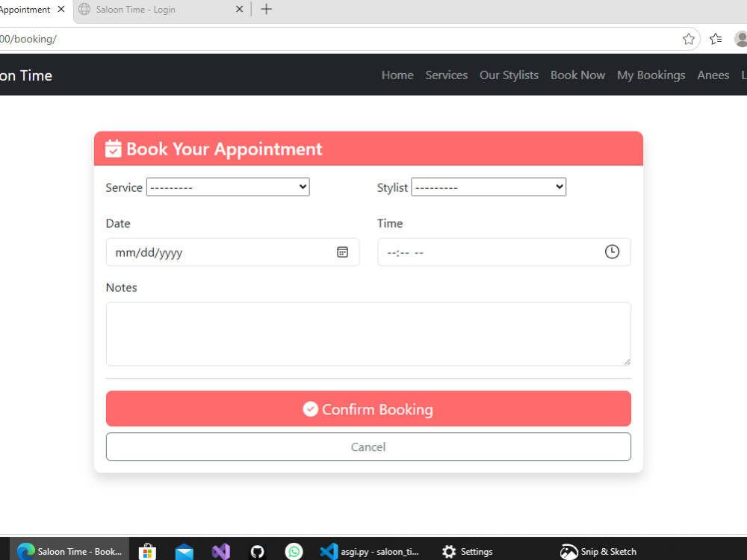The height and width of the screenshot is (560, 747).
Task: Open Microsoft Store from the taskbar
Action: point(147,552)
